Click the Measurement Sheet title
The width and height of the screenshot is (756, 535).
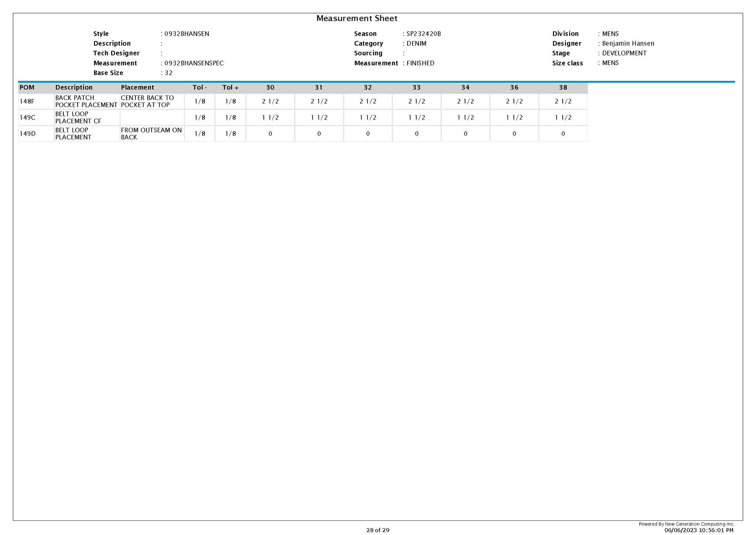click(357, 19)
